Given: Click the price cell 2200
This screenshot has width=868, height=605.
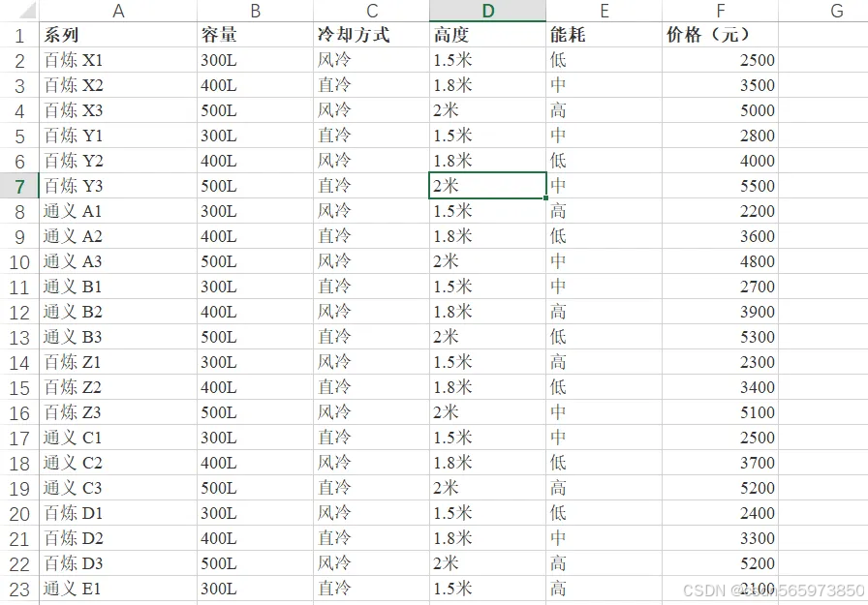Looking at the screenshot, I should 720,211.
